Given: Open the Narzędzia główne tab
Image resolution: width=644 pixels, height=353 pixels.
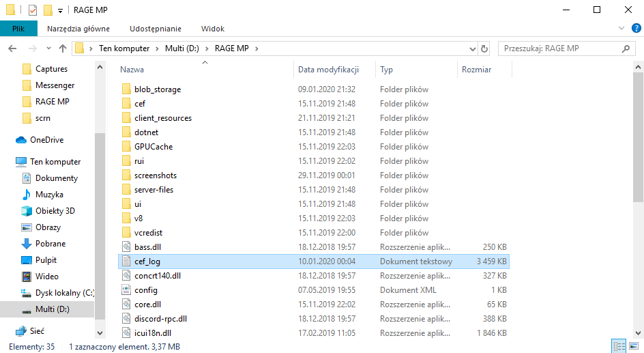Looking at the screenshot, I should tap(78, 29).
